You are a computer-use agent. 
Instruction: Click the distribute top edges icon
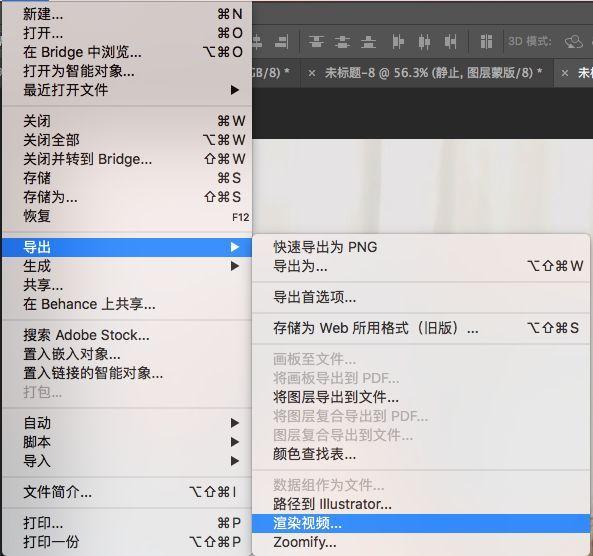click(316, 42)
